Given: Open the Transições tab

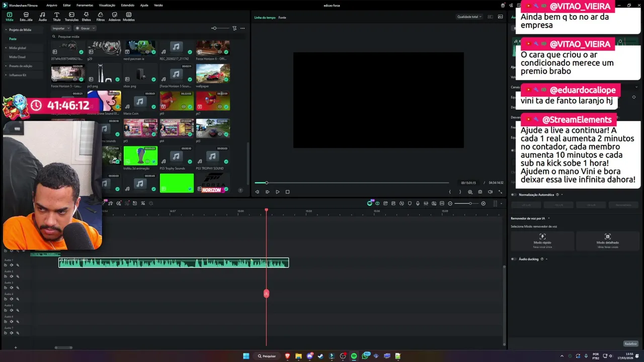Looking at the screenshot, I should click(71, 17).
